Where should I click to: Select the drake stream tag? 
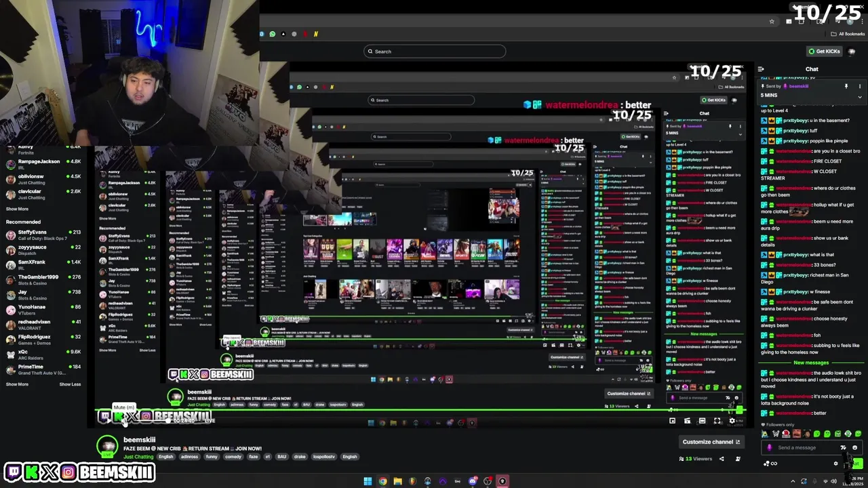tap(300, 457)
